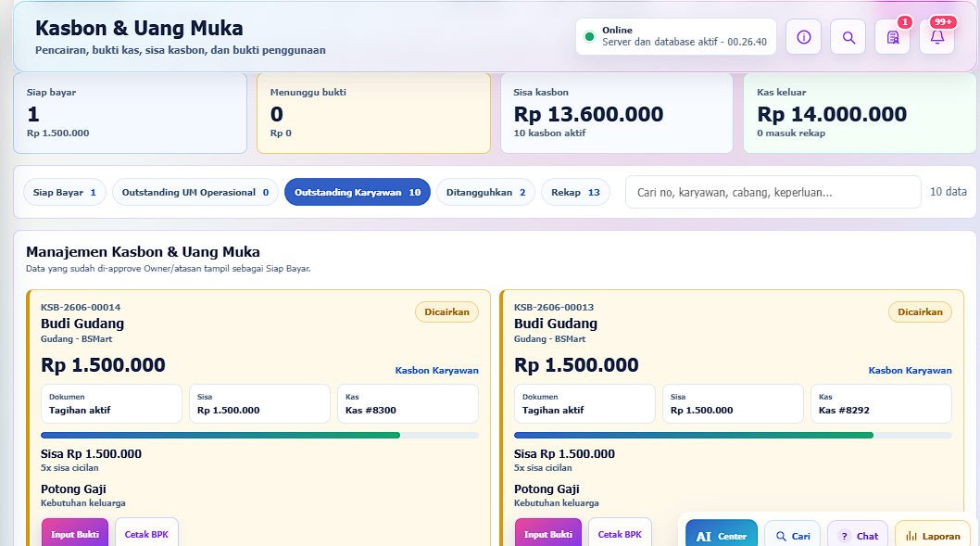Launch the AI Center floating button
This screenshot has width=980, height=546.
[722, 536]
